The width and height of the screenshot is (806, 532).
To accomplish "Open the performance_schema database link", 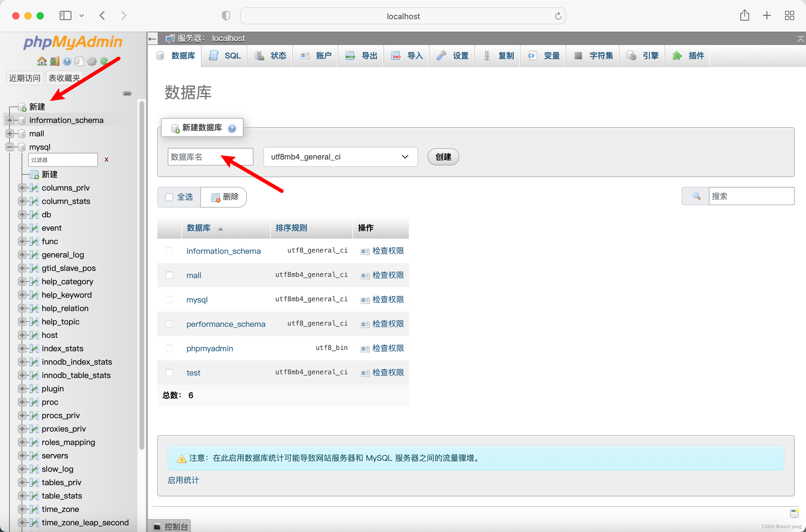I will 226,324.
